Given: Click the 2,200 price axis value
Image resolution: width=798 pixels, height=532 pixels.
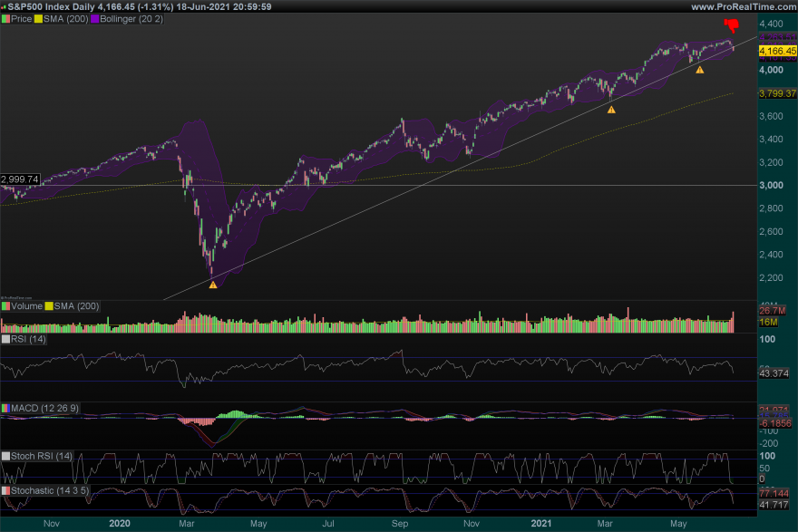Looking at the screenshot, I should pyautogui.click(x=771, y=277).
